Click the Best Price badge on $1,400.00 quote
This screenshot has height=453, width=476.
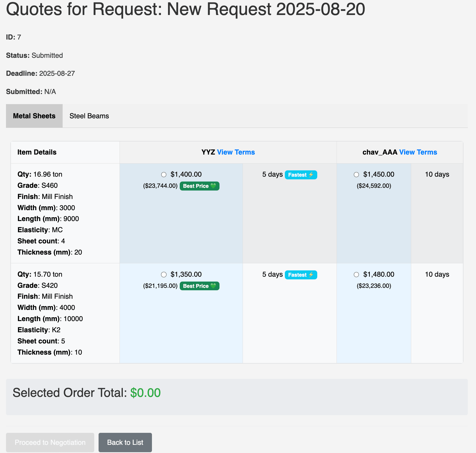tap(199, 186)
